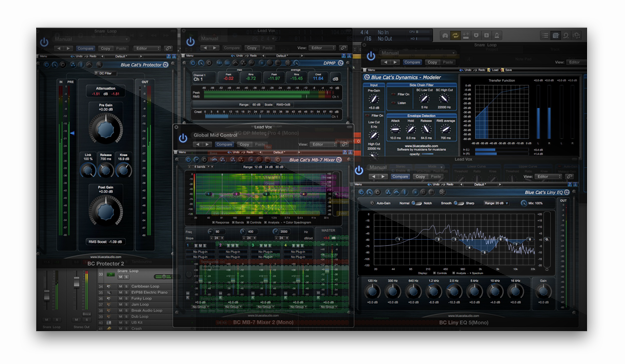Adjust the Post Gain knob in Protector
Image resolution: width=625 pixels, height=364 pixels.
pyautogui.click(x=106, y=211)
